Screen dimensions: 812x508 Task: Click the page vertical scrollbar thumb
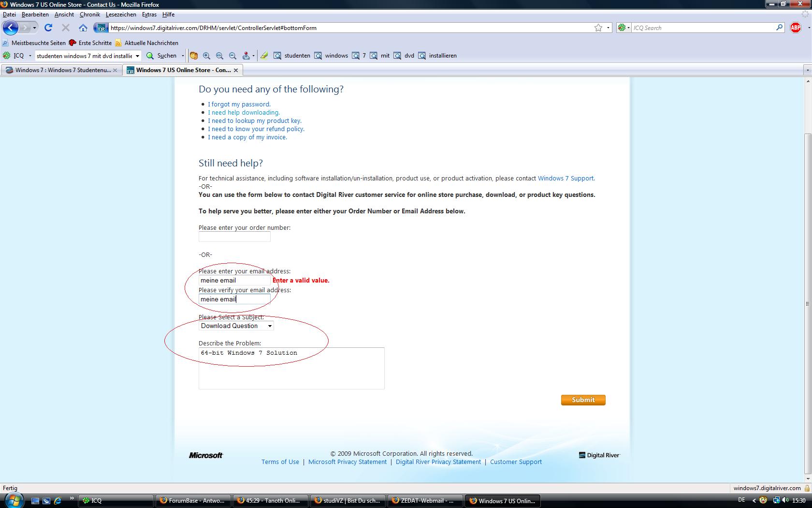point(807,304)
